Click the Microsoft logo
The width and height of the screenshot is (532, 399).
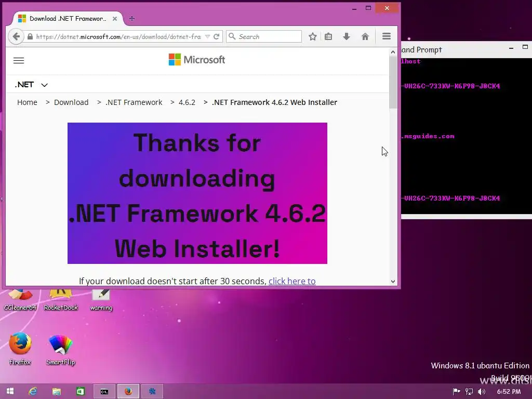[197, 60]
